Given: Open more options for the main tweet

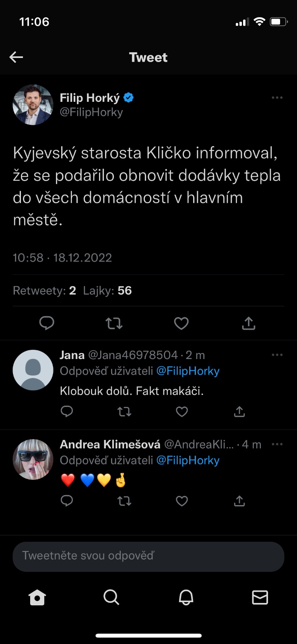Looking at the screenshot, I should [x=277, y=98].
